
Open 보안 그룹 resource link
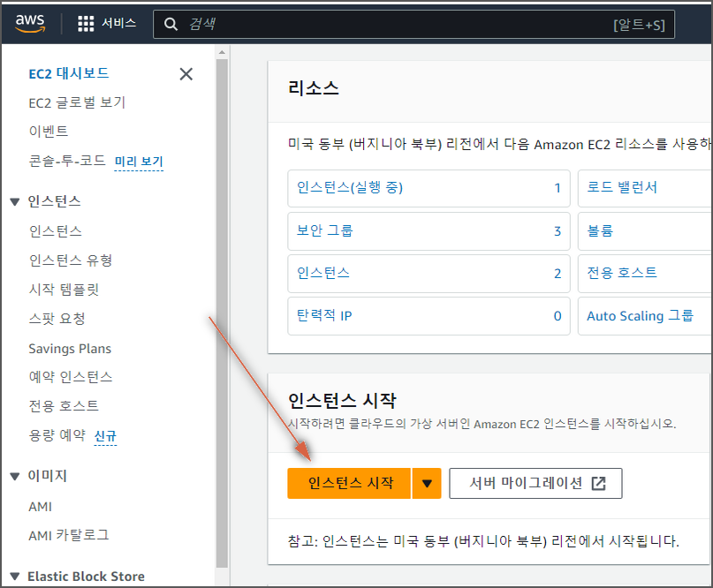click(x=324, y=230)
